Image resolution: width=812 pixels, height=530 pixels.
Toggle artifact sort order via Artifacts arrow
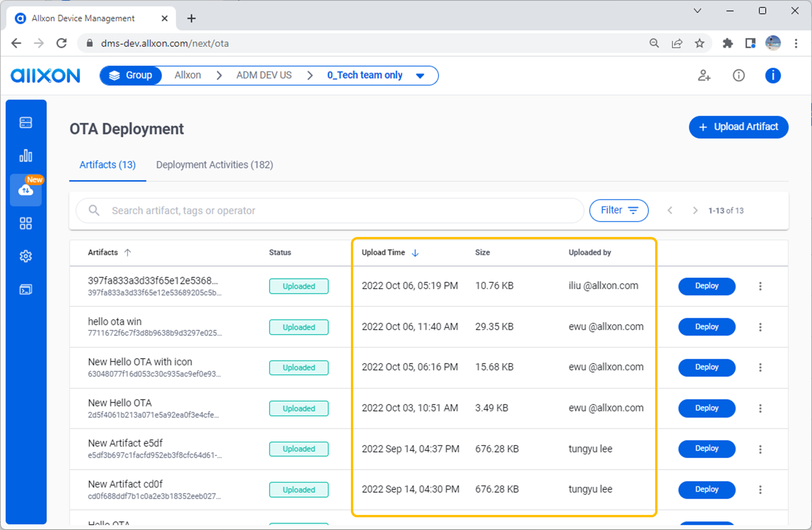coord(128,252)
